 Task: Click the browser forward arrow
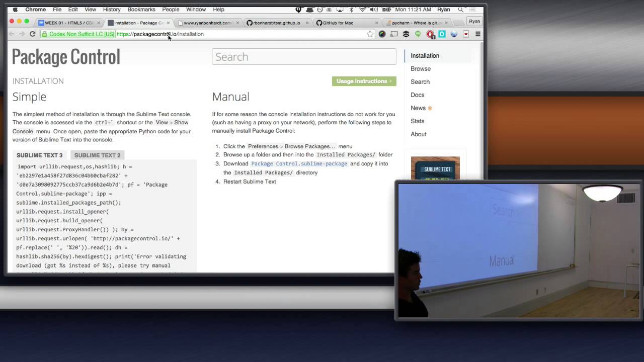pos(22,34)
